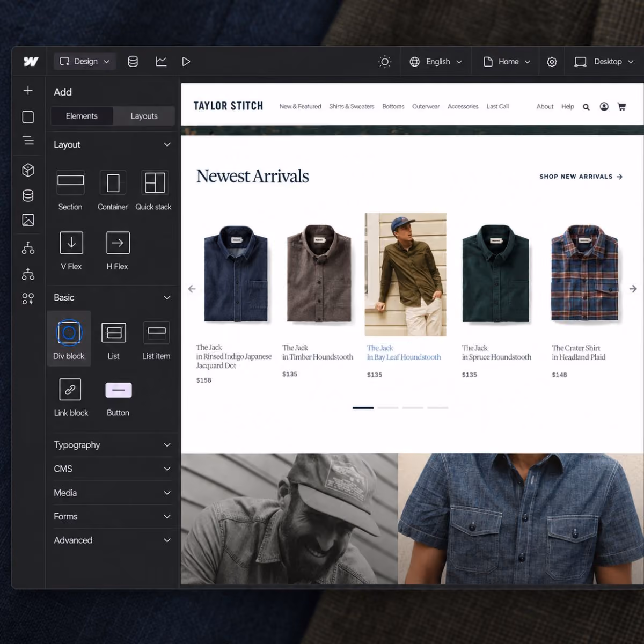Viewport: 644px width, 644px height.
Task: Click the Add plus icon in sidebar
Action: (x=28, y=90)
